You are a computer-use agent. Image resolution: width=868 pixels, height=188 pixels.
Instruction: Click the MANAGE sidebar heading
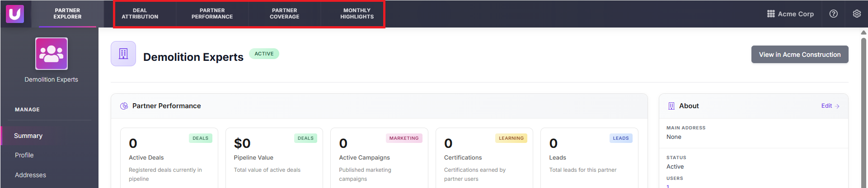[x=27, y=110]
